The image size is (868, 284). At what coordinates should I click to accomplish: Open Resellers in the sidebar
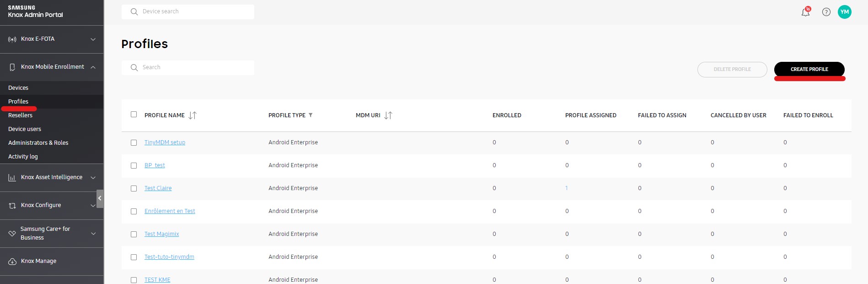[20, 115]
